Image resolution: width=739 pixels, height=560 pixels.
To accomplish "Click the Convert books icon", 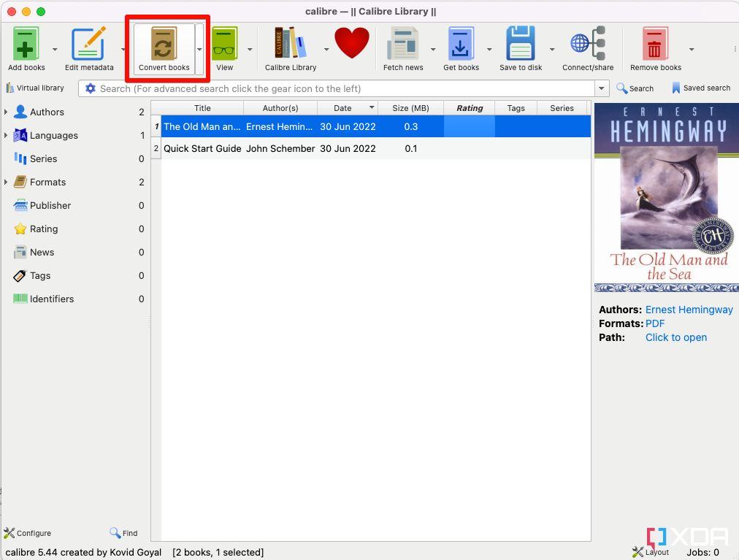I will coord(164,43).
